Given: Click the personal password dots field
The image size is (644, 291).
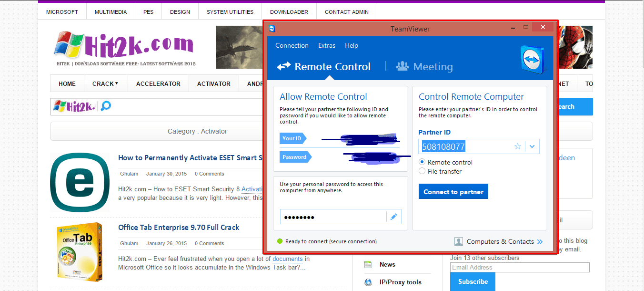Looking at the screenshot, I should click(333, 217).
